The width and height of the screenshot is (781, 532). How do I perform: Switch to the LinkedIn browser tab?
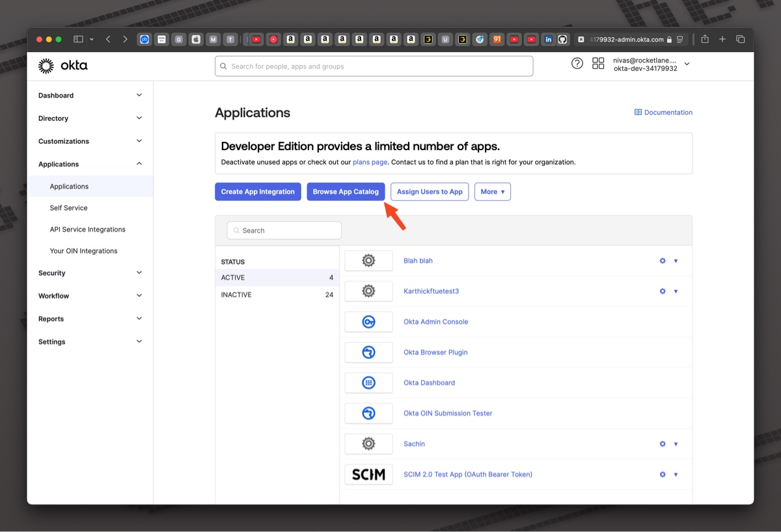[x=549, y=40]
